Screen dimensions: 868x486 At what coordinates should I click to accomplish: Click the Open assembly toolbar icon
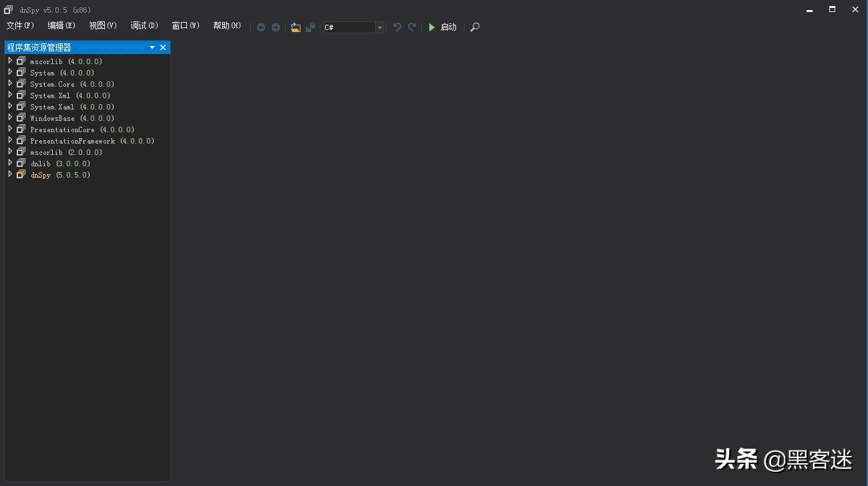tap(295, 27)
